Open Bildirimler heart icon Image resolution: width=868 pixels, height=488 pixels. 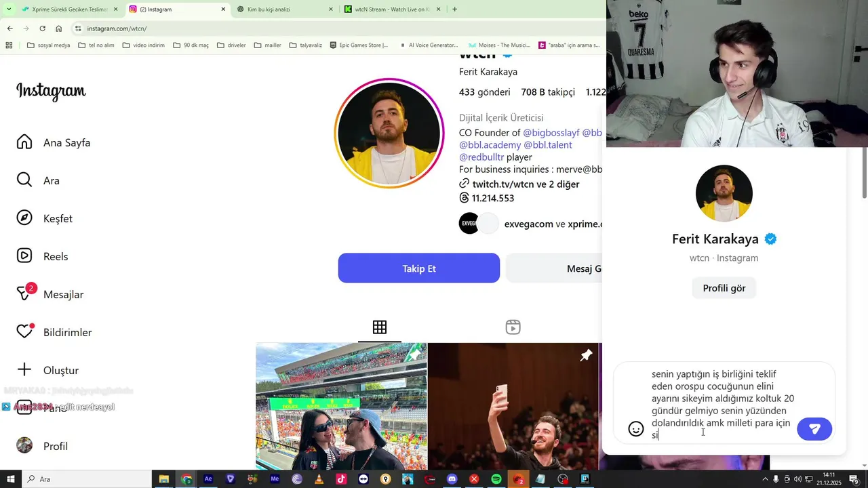[x=25, y=331]
